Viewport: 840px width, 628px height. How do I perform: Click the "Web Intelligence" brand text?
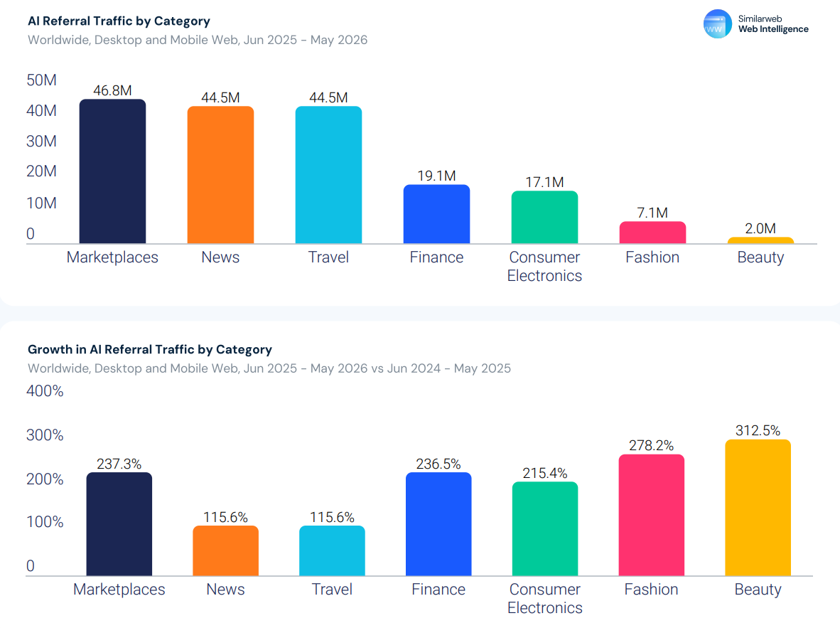coord(773,29)
